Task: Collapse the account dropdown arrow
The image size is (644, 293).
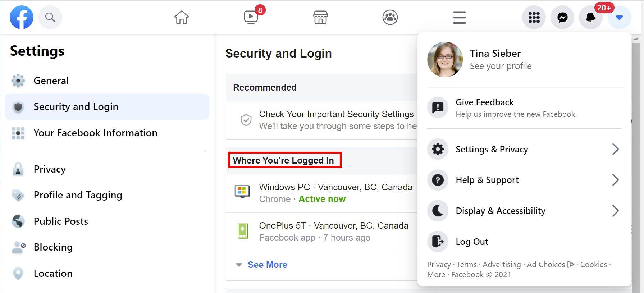Action: (x=619, y=17)
